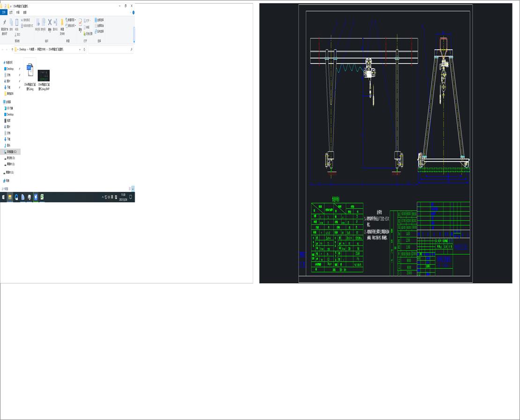
Task: Show hidden icons in the system tray
Action: point(103,197)
